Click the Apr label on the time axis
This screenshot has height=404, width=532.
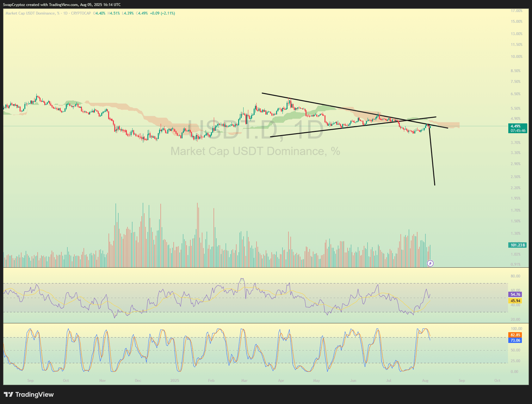[x=281, y=381]
